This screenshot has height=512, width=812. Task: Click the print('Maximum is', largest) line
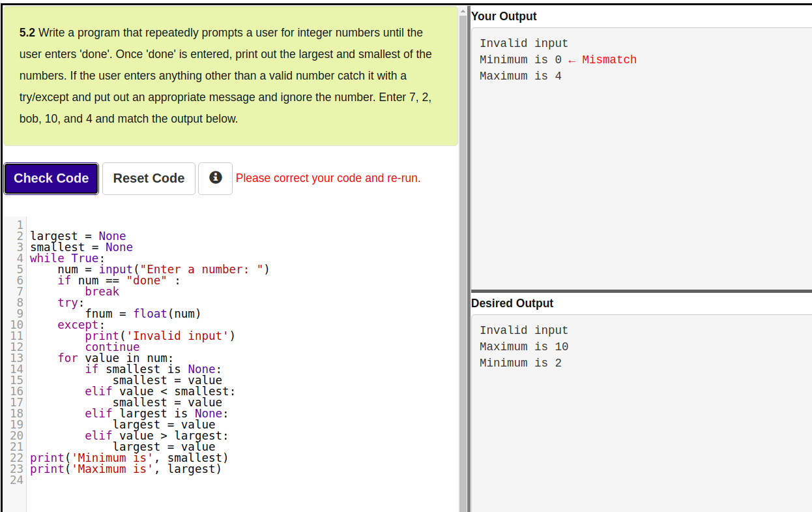pos(126,469)
